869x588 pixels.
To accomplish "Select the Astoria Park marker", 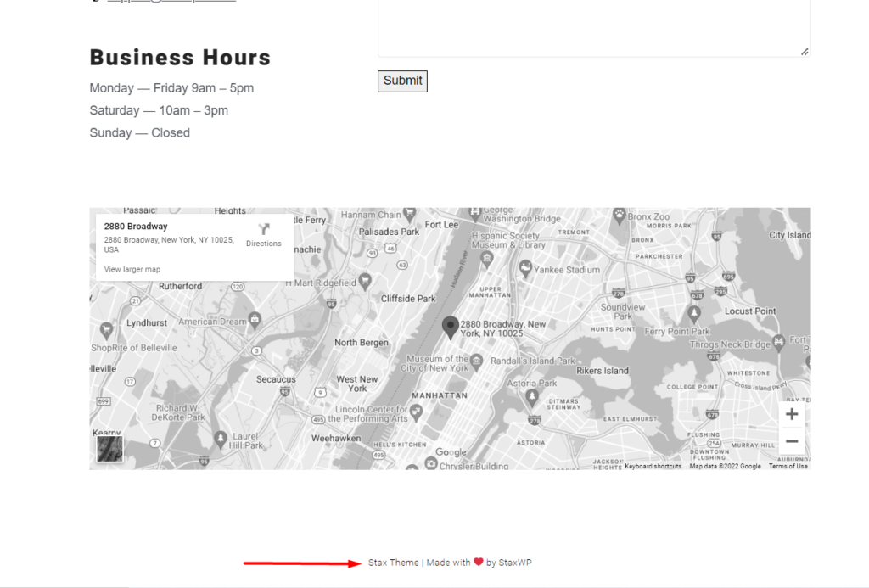I will coord(531,397).
